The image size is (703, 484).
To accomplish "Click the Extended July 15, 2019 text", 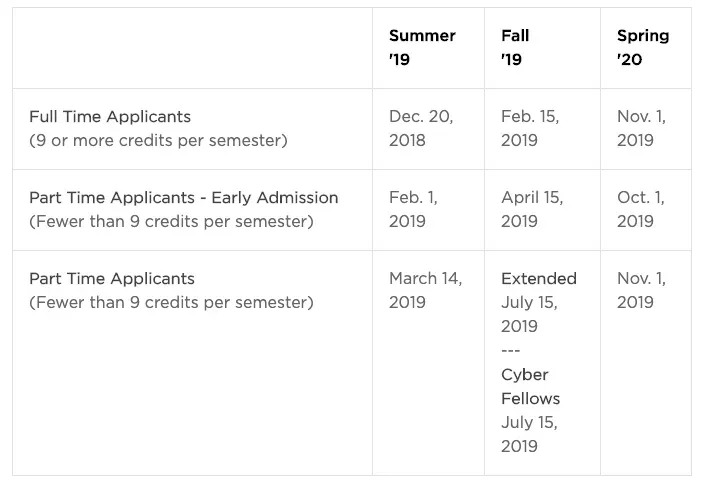I will (x=538, y=301).
